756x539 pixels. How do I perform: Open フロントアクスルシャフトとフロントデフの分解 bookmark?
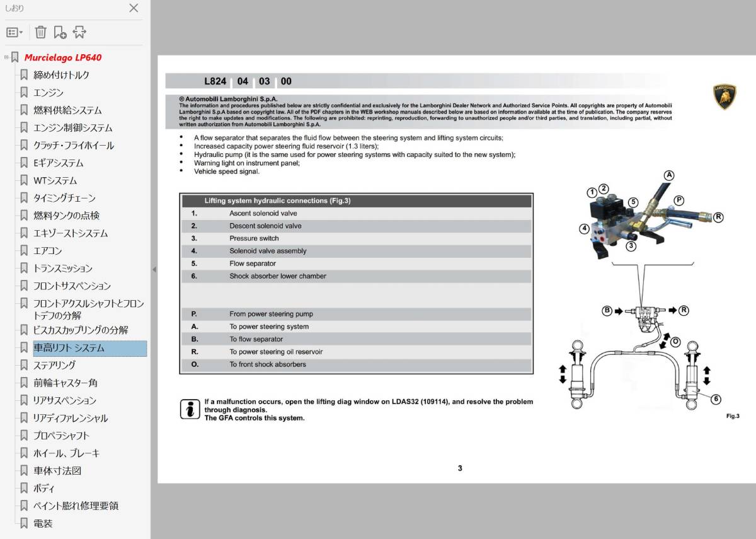89,310
